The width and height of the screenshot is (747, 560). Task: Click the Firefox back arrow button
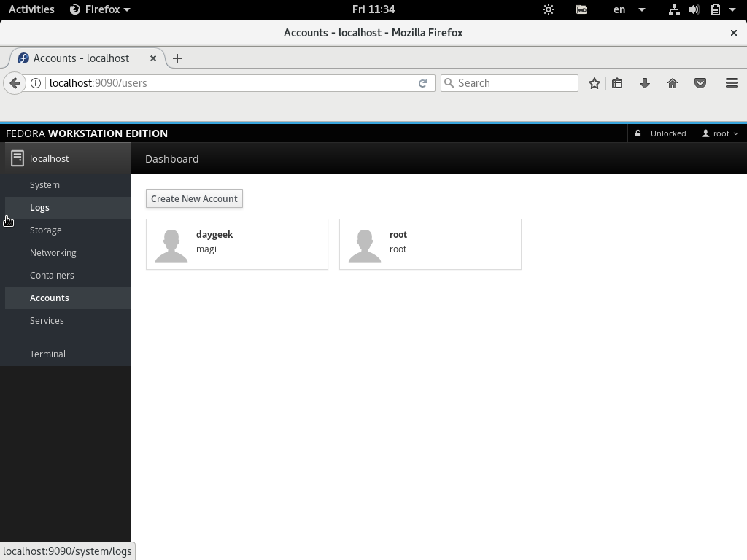coord(15,83)
